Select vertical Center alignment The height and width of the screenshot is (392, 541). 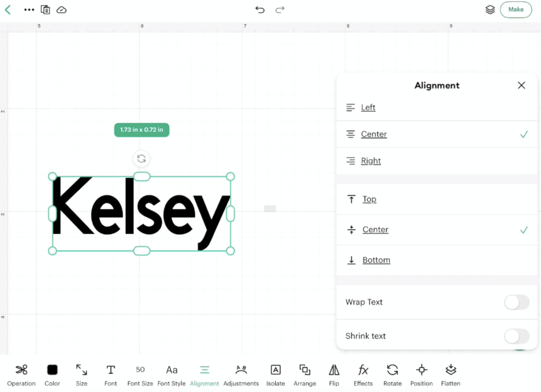point(437,230)
